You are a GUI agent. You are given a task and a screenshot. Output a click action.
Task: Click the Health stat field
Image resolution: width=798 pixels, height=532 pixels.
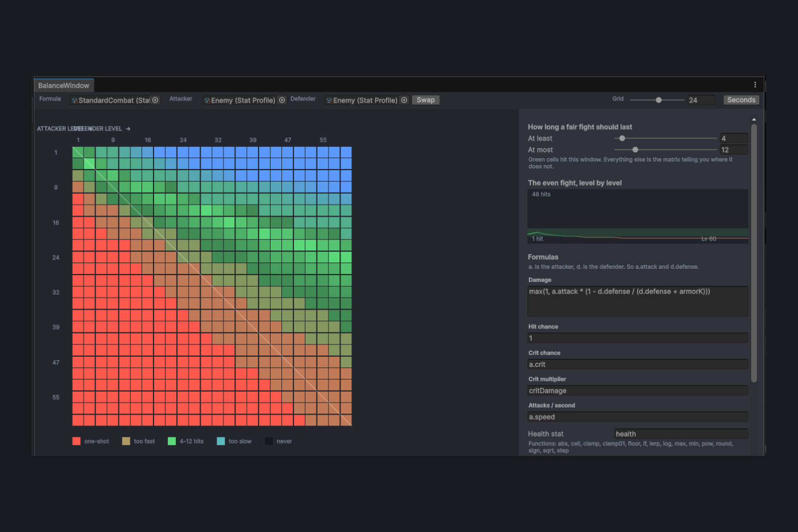tap(681, 434)
